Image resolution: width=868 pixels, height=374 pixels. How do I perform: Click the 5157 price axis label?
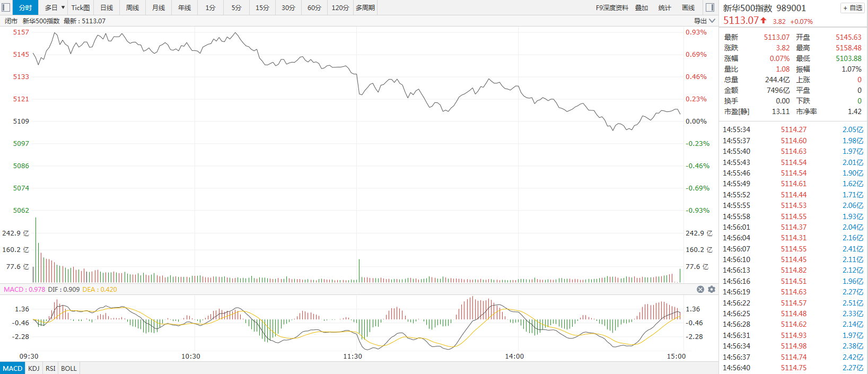click(x=21, y=32)
